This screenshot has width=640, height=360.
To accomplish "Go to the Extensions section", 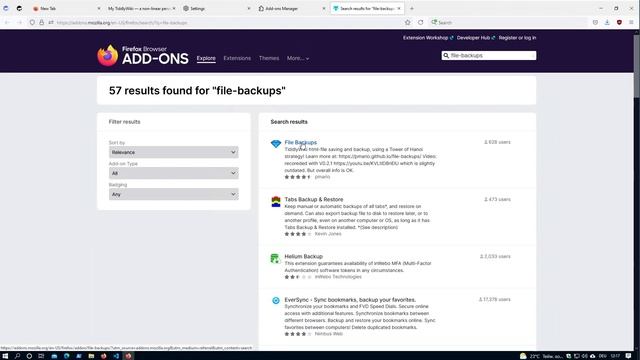I will tap(237, 58).
